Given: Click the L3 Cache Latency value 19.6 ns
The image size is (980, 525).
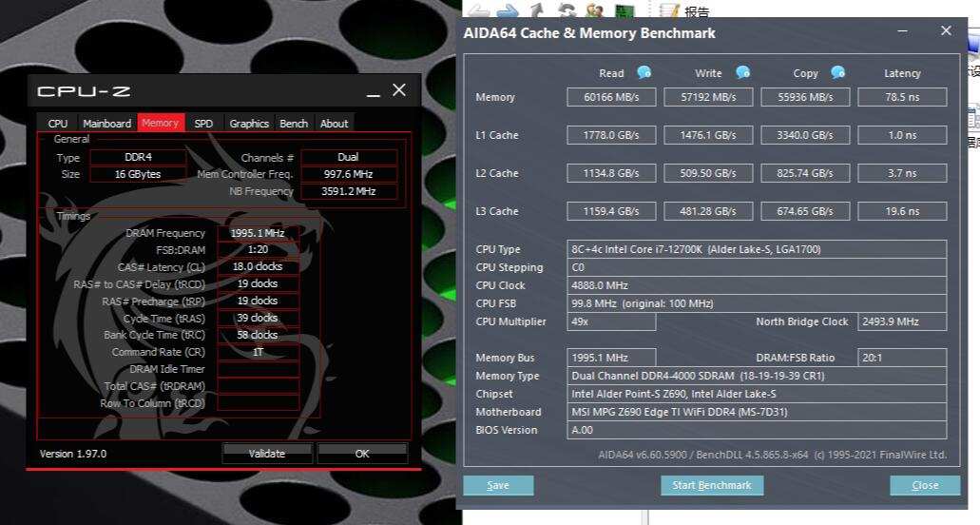Looking at the screenshot, I should click(x=902, y=211).
